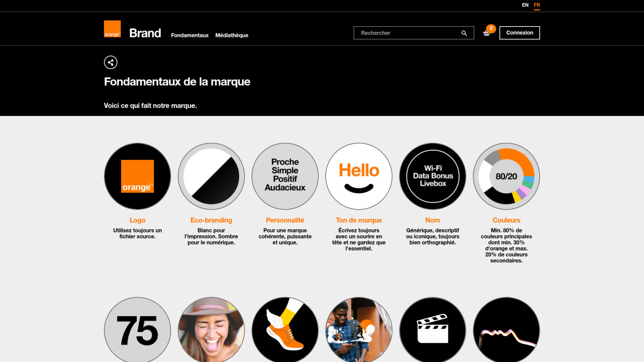
Task: Open the Fondamentaux menu
Action: 190,35
